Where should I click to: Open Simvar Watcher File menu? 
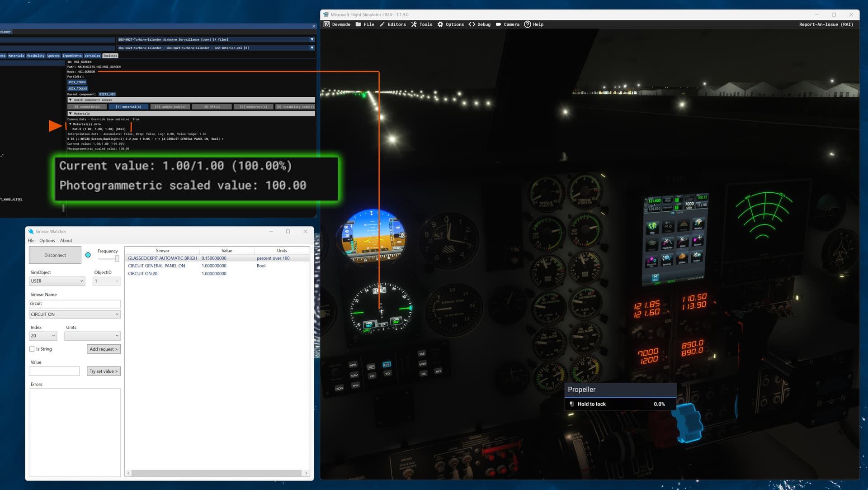31,241
